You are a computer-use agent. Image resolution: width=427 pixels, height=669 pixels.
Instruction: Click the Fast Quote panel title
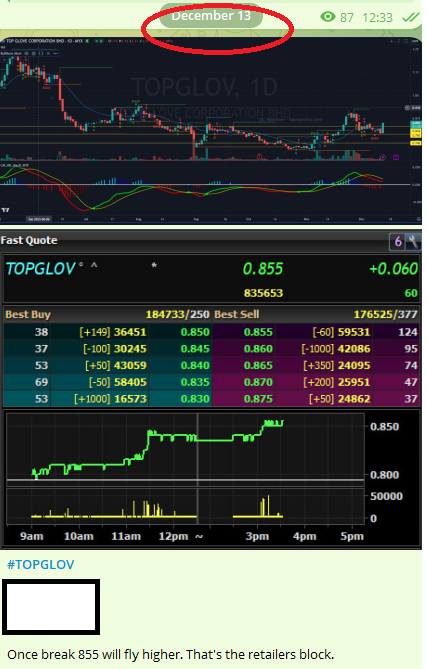pyautogui.click(x=29, y=240)
